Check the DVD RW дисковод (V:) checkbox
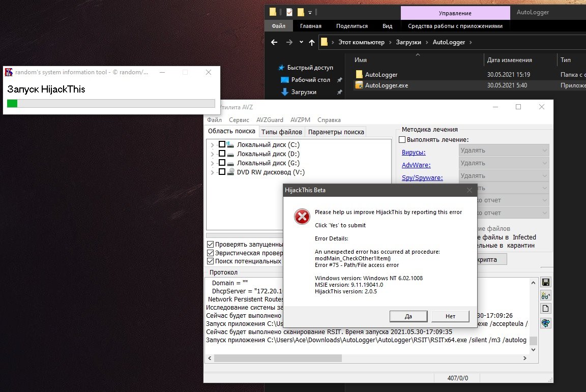The width and height of the screenshot is (586, 392). (222, 171)
